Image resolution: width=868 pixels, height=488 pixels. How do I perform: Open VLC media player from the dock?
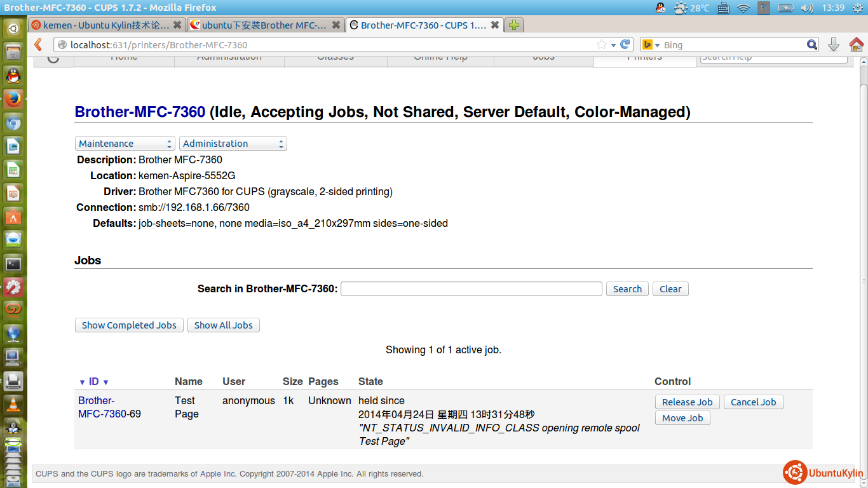click(x=13, y=404)
